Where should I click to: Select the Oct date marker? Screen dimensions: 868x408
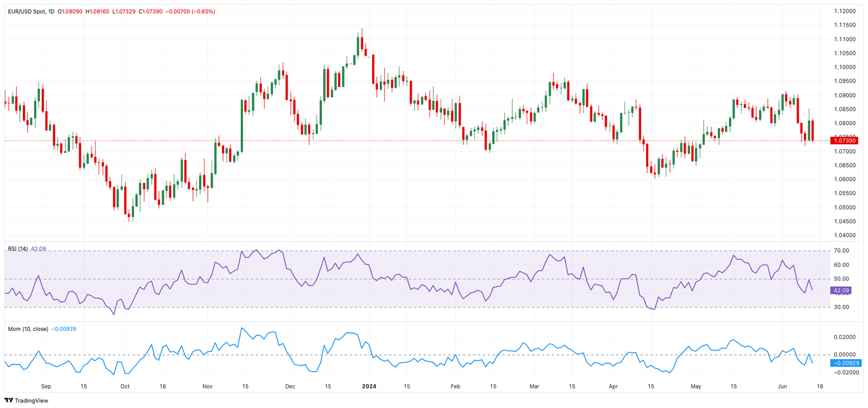click(x=125, y=386)
